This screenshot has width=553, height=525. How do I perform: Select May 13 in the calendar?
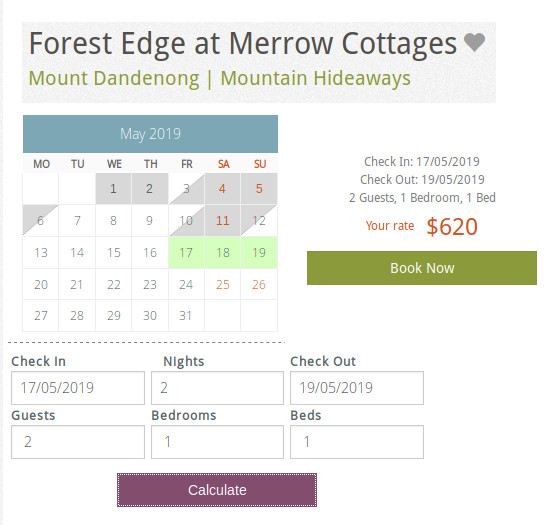pyautogui.click(x=41, y=252)
